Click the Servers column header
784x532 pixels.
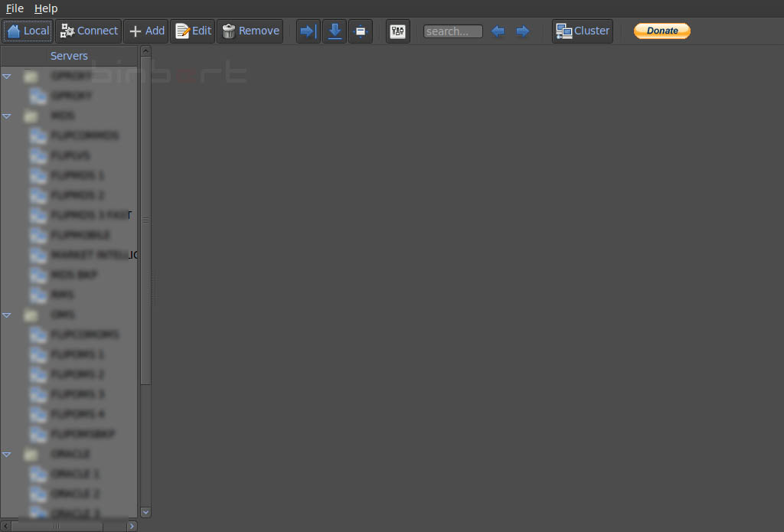coord(69,56)
